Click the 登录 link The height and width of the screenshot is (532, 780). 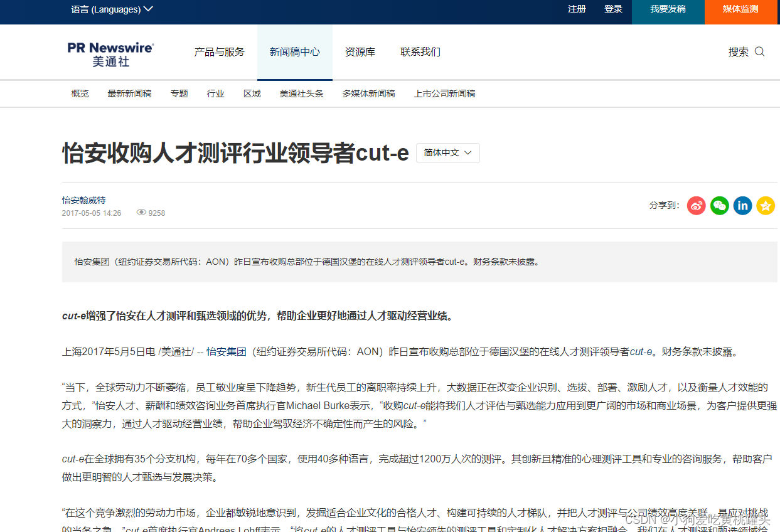click(x=613, y=9)
